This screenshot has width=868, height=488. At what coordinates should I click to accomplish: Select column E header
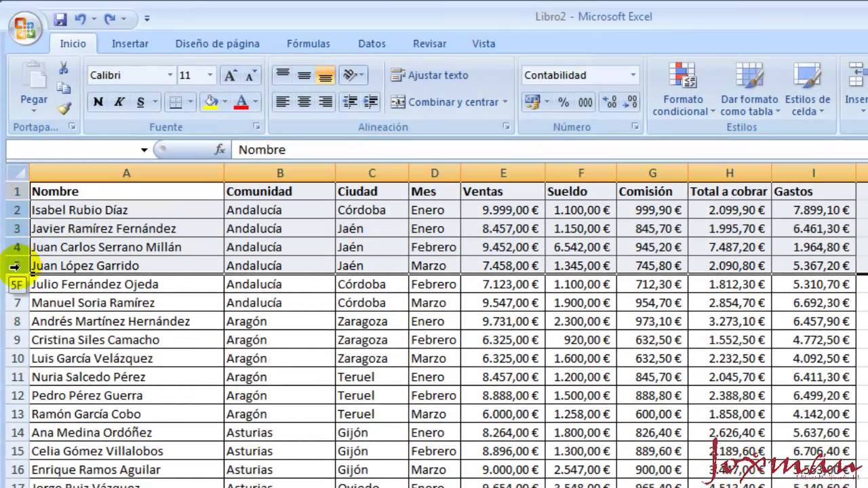[502, 174]
